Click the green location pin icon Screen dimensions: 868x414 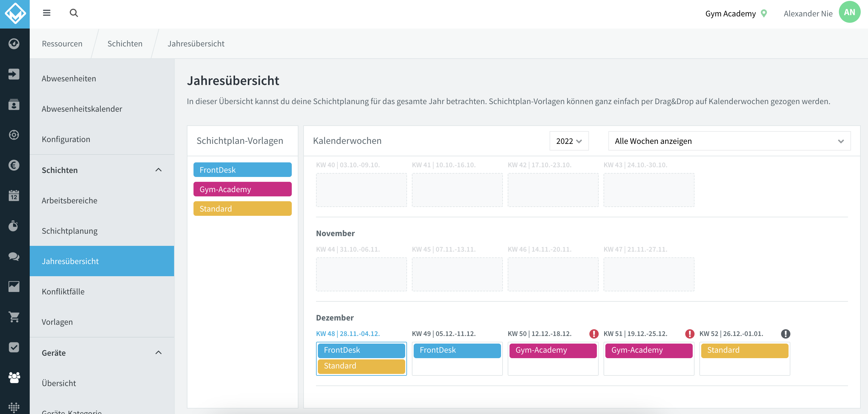[764, 13]
